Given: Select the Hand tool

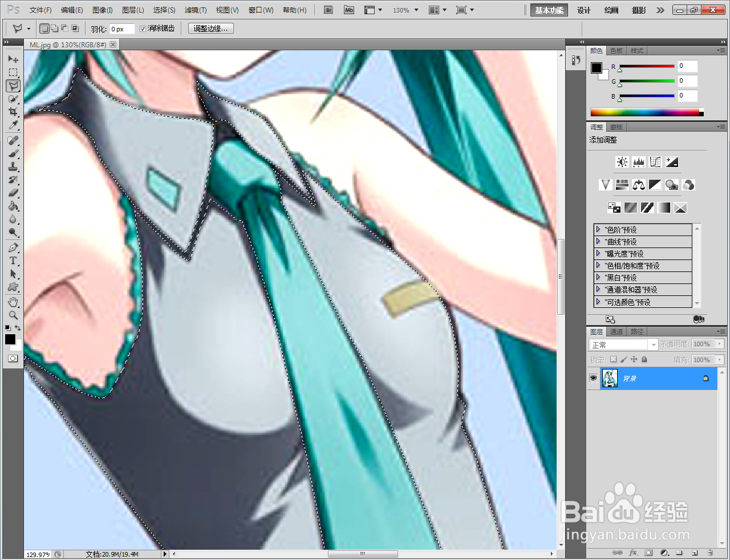Looking at the screenshot, I should click(13, 302).
